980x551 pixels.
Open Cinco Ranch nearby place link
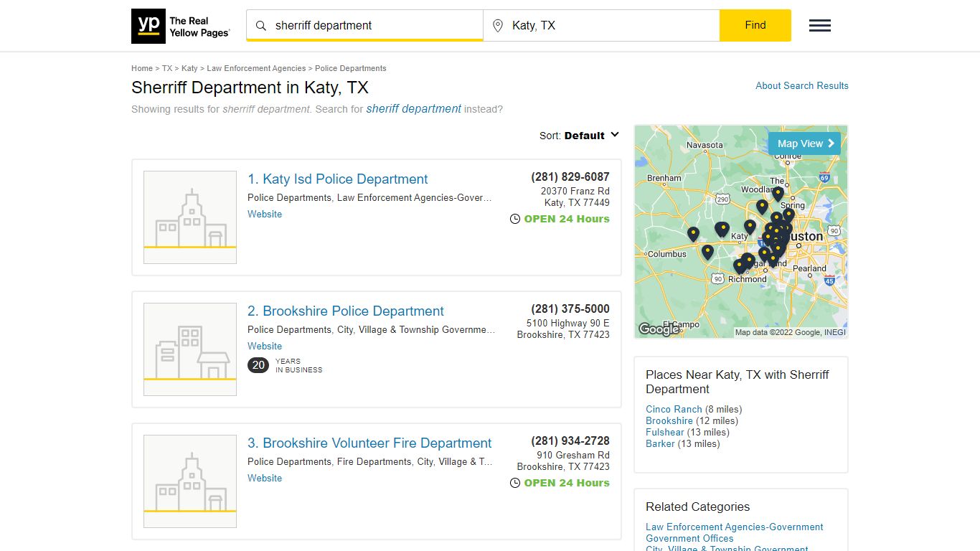pyautogui.click(x=674, y=409)
